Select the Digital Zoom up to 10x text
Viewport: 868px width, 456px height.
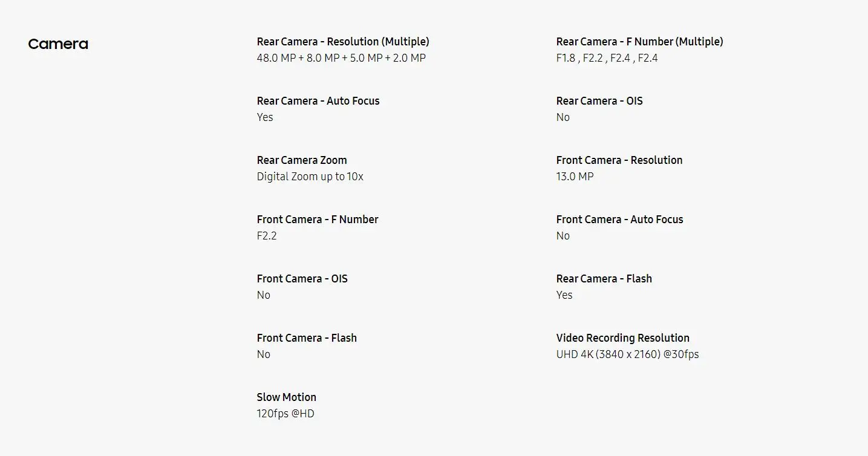[310, 177]
